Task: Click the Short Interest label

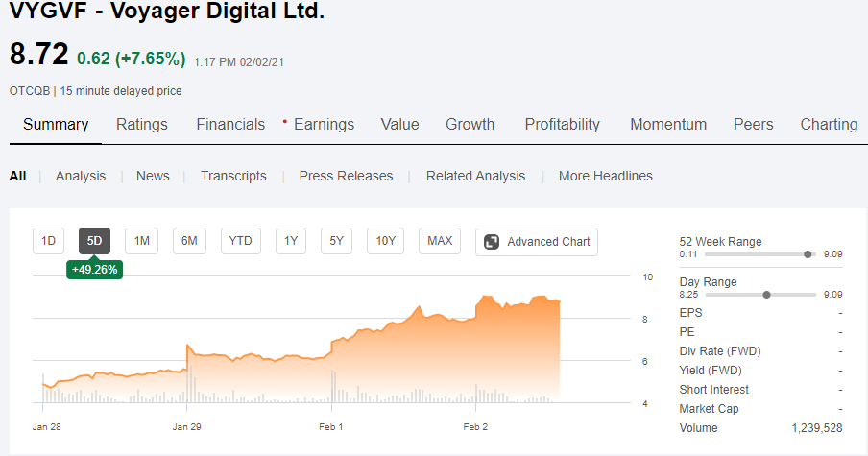Action: (x=714, y=390)
